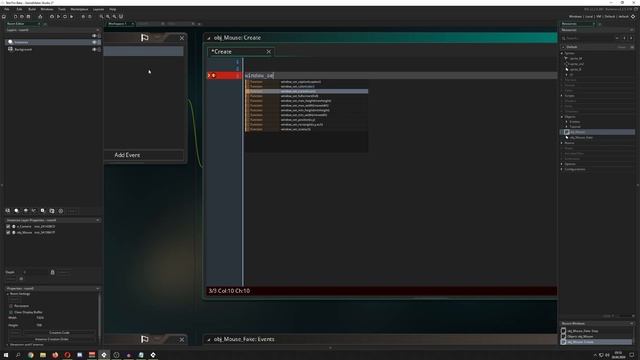The width and height of the screenshot is (640, 360).
Task: Toggle the obj_Mouse instance checkbox
Action: (x=8, y=232)
